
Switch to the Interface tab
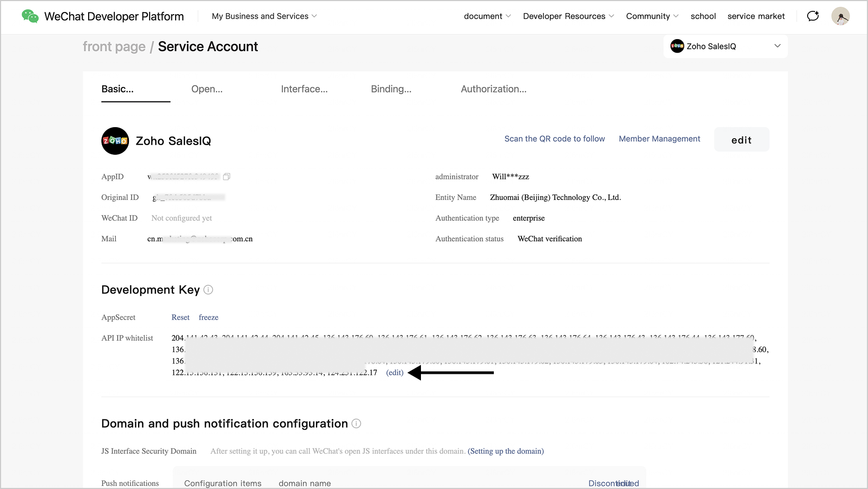pos(304,89)
